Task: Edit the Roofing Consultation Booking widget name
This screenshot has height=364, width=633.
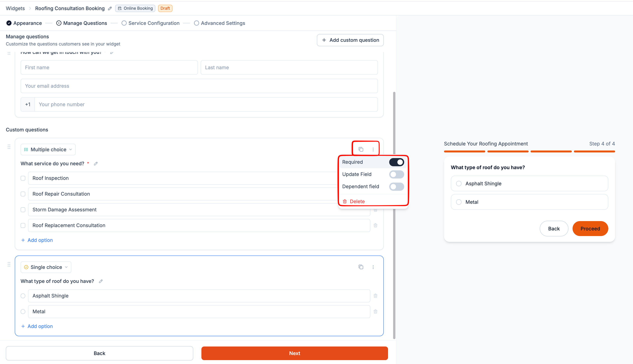Action: pyautogui.click(x=110, y=9)
